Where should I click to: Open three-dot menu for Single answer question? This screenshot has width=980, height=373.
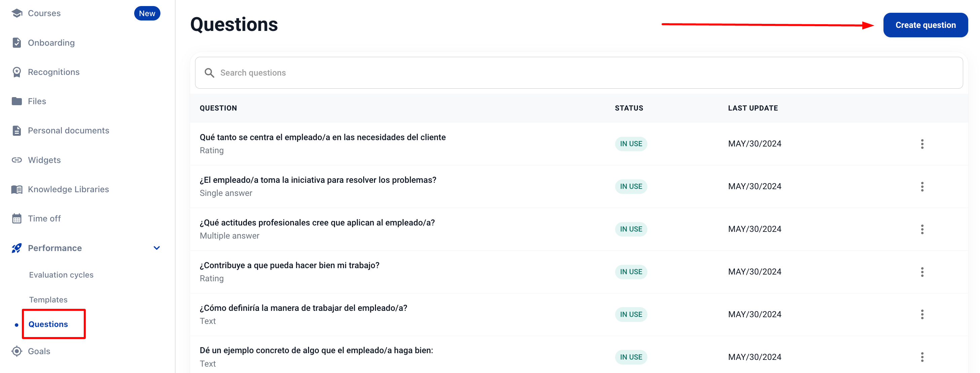[x=922, y=186]
